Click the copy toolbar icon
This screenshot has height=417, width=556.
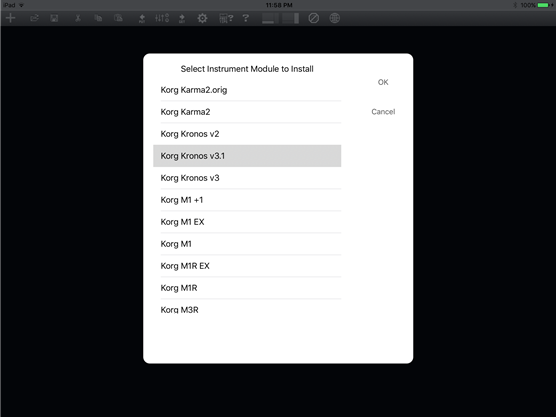click(x=98, y=18)
